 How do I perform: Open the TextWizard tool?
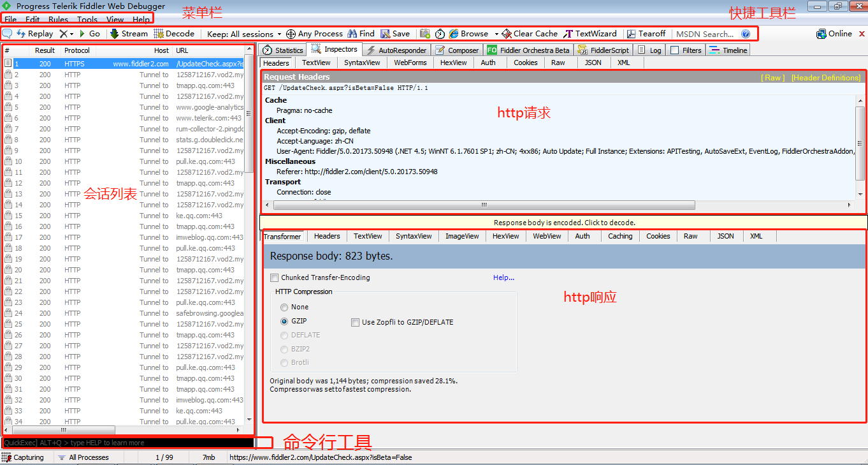(590, 34)
